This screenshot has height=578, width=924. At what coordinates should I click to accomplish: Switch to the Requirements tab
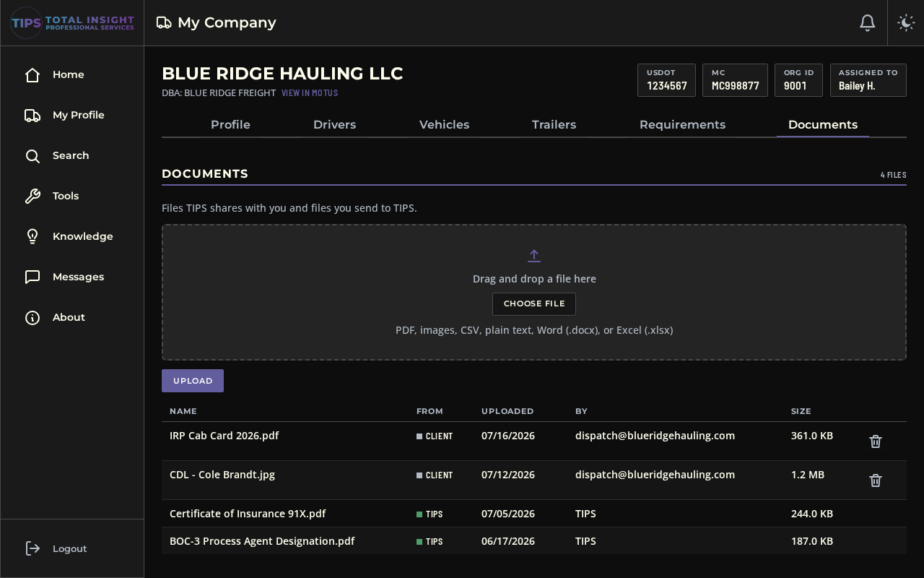tap(682, 125)
